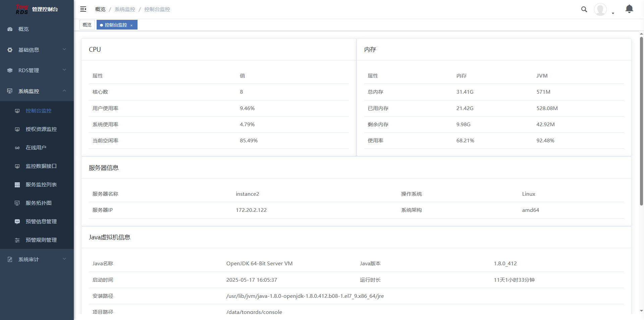The width and height of the screenshot is (644, 320).
Task: Select the memory 使用率 value 68.21%
Action: (x=465, y=141)
